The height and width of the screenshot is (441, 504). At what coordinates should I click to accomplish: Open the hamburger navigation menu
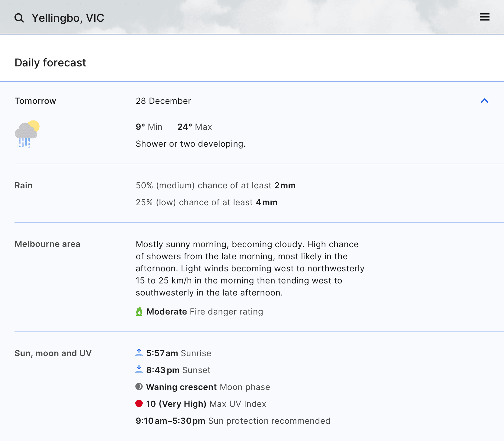point(484,17)
